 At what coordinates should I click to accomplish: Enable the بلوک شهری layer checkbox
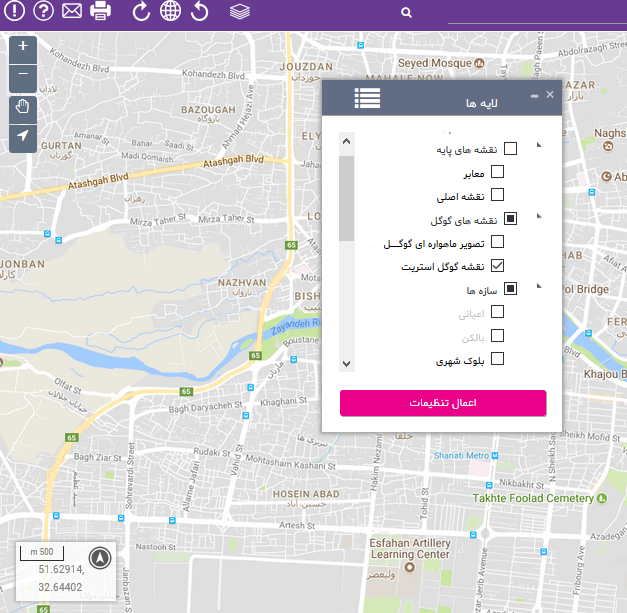click(x=497, y=359)
